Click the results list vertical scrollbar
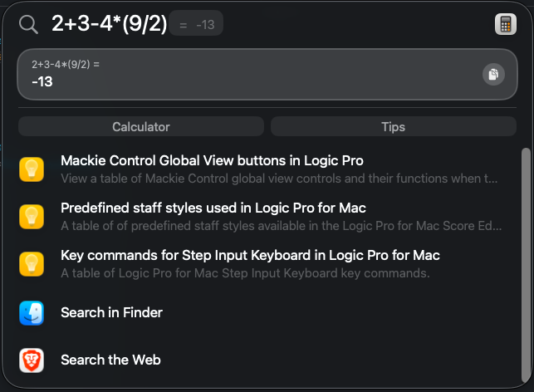Viewport: 534px width, 392px height. 526,266
